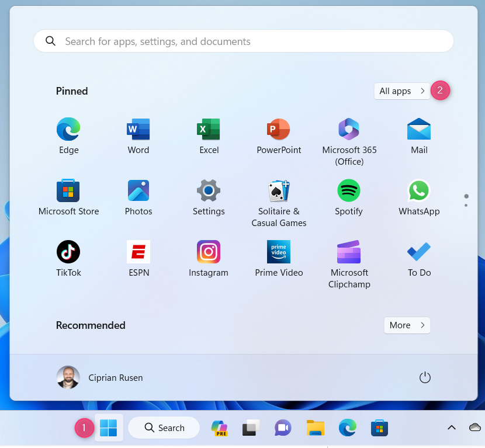The height and width of the screenshot is (448, 485).
Task: Expand the All apps list
Action: pyautogui.click(x=402, y=91)
